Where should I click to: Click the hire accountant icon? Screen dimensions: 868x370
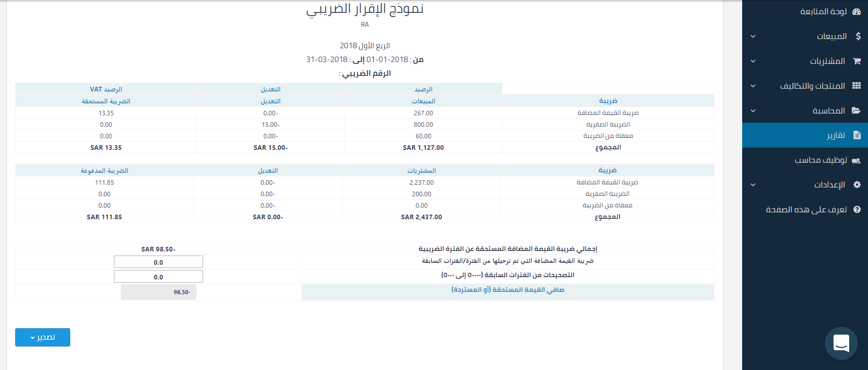(x=856, y=160)
